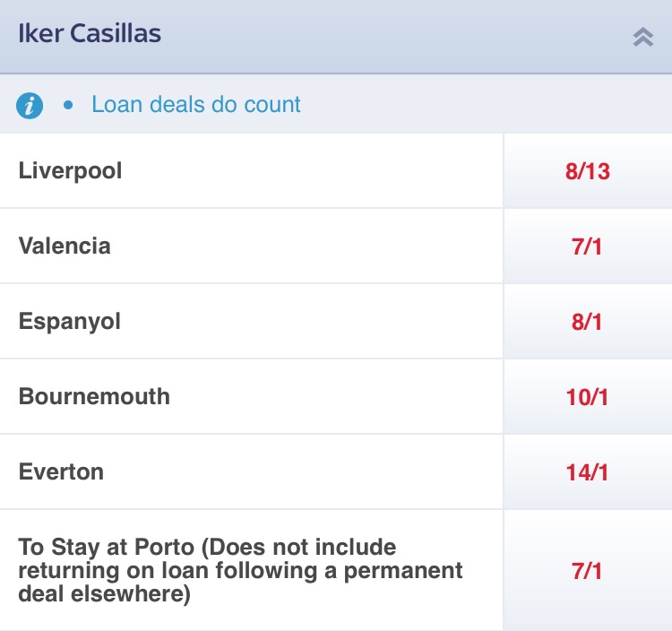
Task: Click the empty odds cell below Porto's 7/1
Action: [x=587, y=617]
